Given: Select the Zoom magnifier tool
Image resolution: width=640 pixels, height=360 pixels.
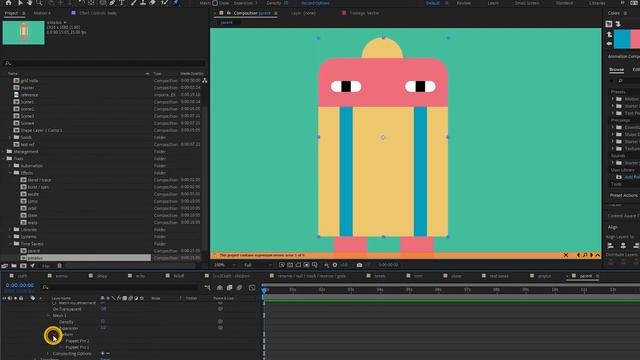Looking at the screenshot, I should click(x=39, y=2).
